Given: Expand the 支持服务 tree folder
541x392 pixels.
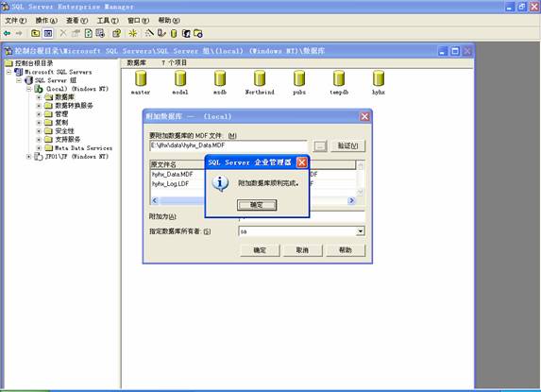Looking at the screenshot, I should [39, 140].
